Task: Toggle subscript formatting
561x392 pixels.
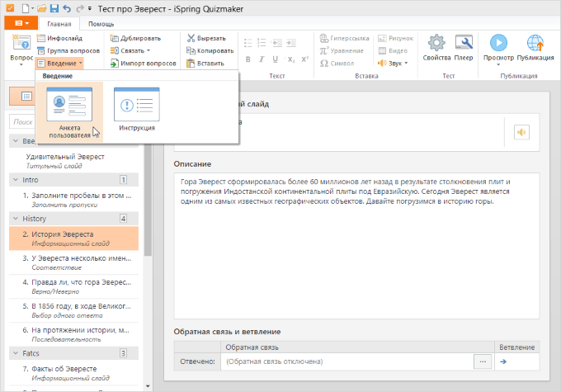Action: (x=291, y=59)
